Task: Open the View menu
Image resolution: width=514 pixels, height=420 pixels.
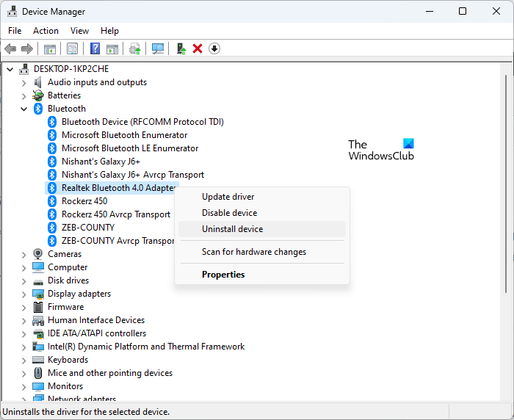Action: 79,31
